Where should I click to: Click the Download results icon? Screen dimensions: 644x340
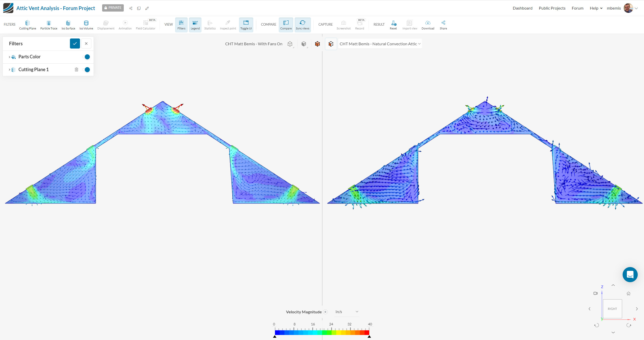coord(428,25)
